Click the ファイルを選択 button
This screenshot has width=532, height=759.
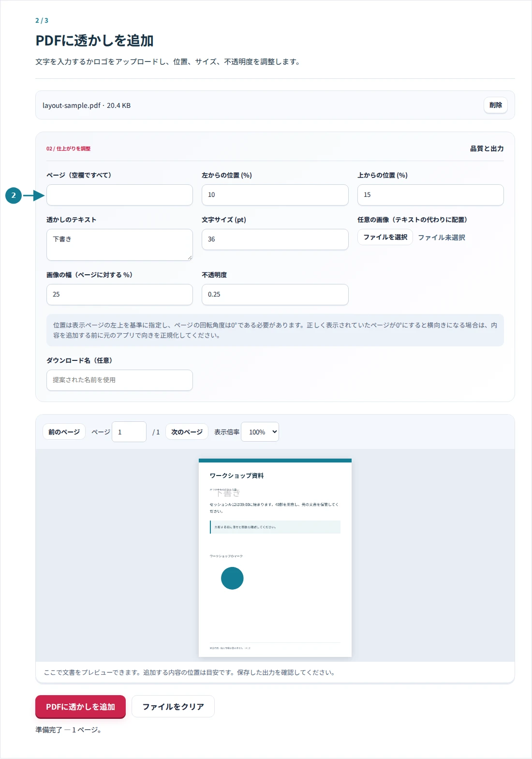(x=385, y=237)
